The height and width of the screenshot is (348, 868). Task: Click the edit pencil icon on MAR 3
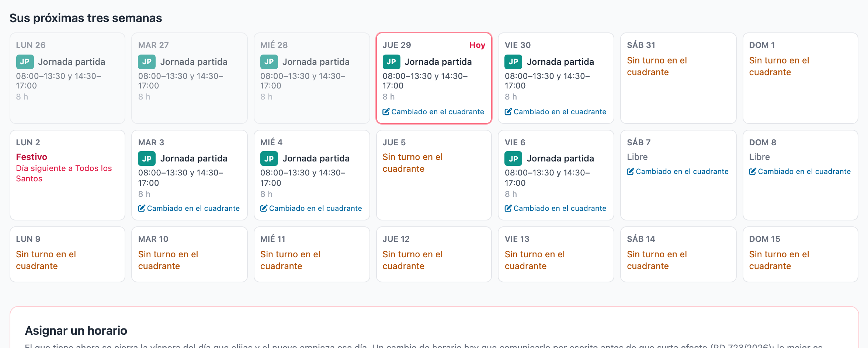(x=142, y=208)
